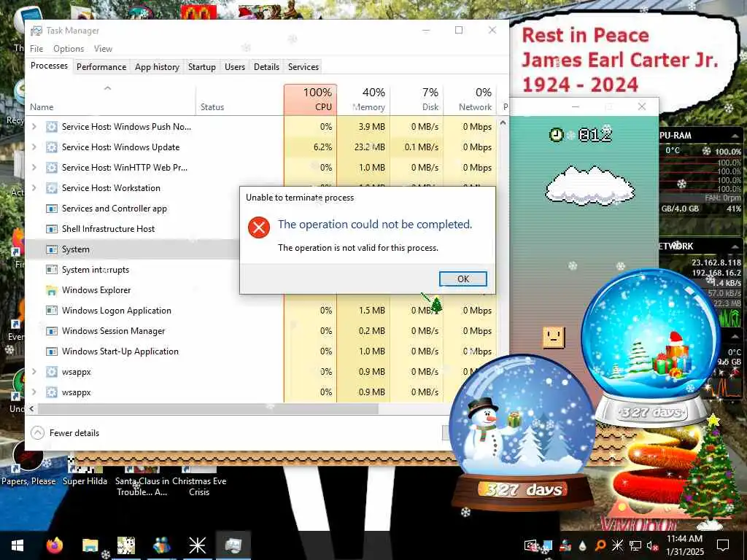Click the muted volume icon in the system tray

[x=652, y=545]
